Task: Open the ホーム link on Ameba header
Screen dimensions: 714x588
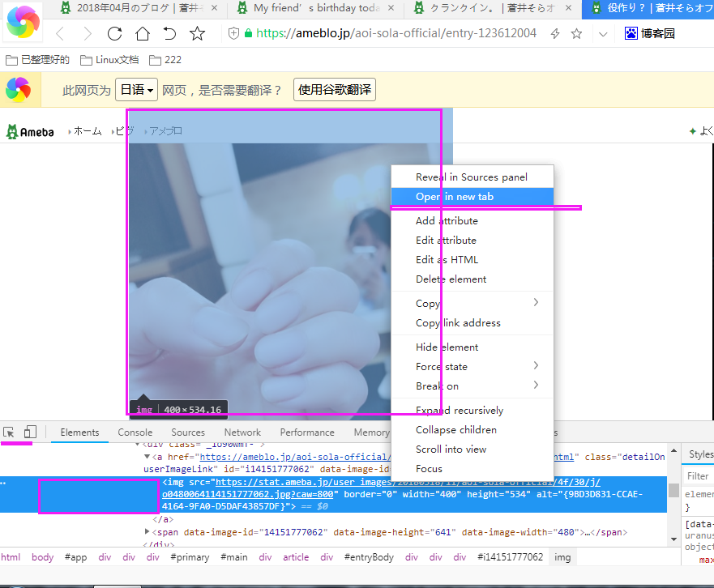Action: [x=88, y=131]
